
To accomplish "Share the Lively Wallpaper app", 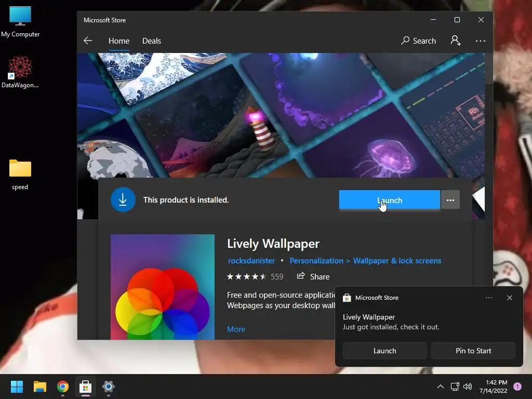I will [313, 276].
